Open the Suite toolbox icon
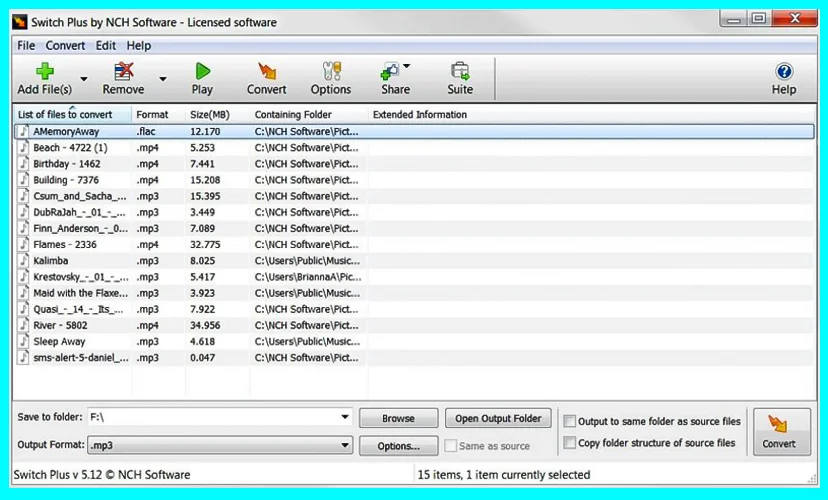The height and width of the screenshot is (500, 828). (460, 71)
